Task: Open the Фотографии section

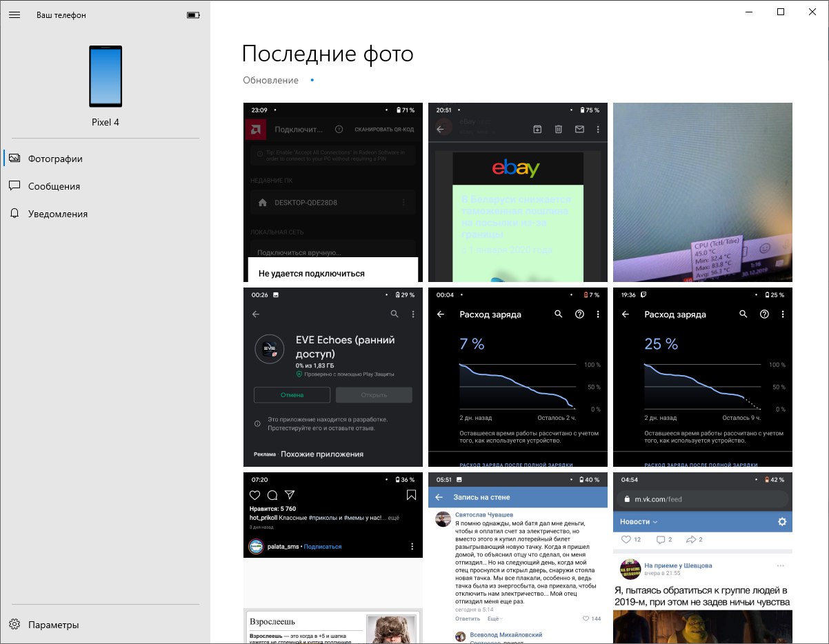Action: pyautogui.click(x=105, y=159)
